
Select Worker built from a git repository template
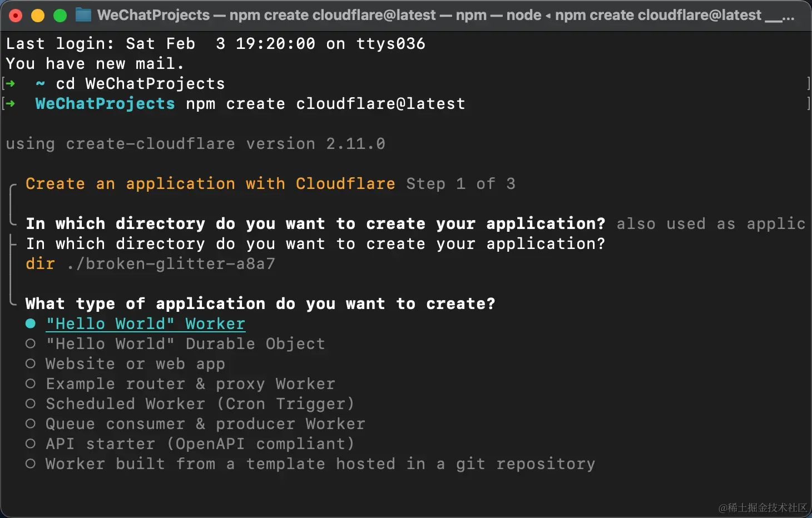point(320,464)
